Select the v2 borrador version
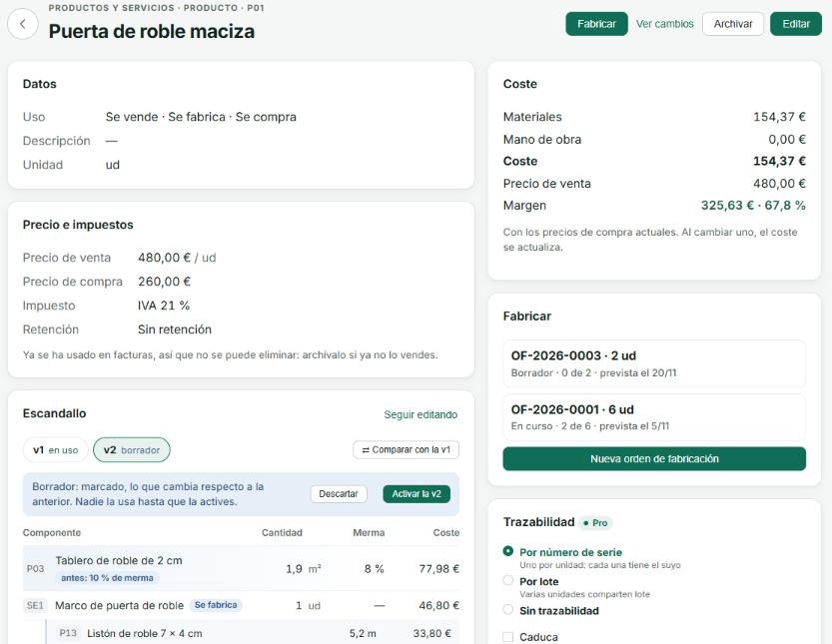The image size is (832, 644). (x=132, y=450)
